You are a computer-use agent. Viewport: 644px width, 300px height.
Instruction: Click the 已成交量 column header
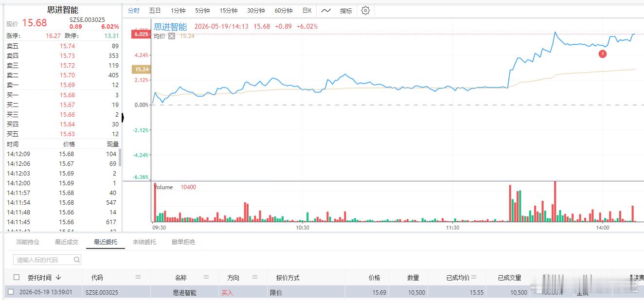click(x=509, y=278)
